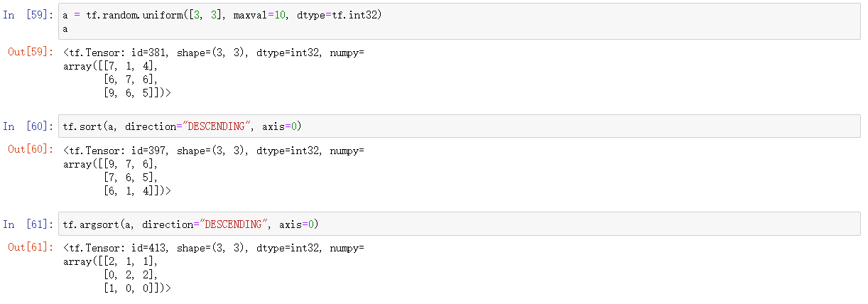The image size is (868, 304).
Task: Click the tensor header text with id=381
Action: point(213,53)
